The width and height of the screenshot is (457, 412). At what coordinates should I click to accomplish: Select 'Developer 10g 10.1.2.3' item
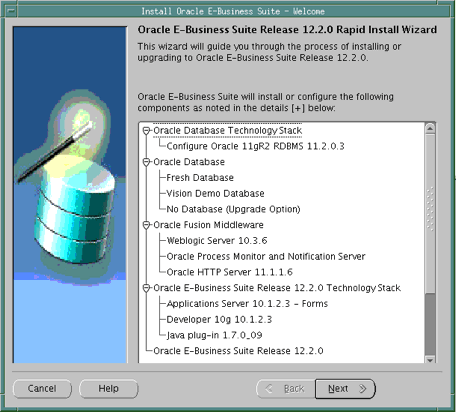[219, 319]
